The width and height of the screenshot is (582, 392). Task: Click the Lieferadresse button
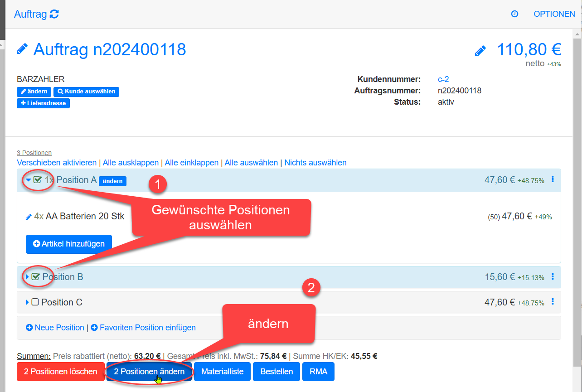(43, 103)
